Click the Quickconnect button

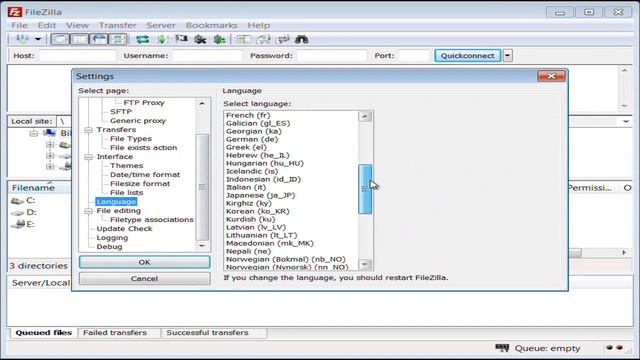(467, 56)
